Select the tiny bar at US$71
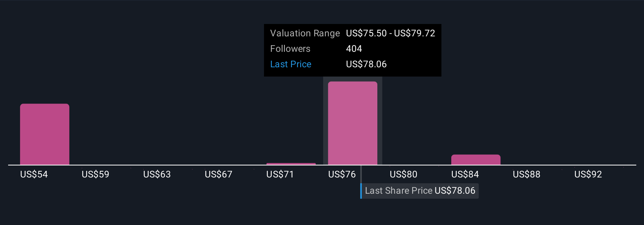Screen dimensions: 644x225 click(291, 164)
